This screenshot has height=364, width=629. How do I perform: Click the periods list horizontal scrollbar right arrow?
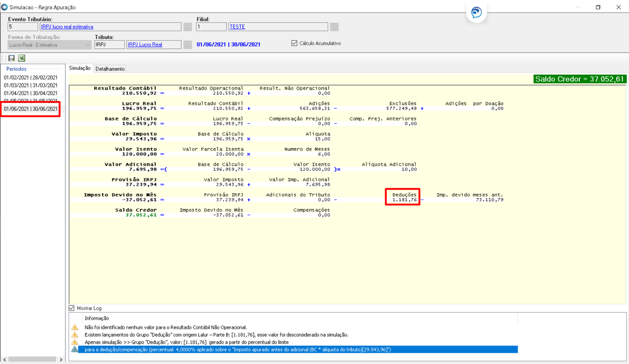coord(61,359)
